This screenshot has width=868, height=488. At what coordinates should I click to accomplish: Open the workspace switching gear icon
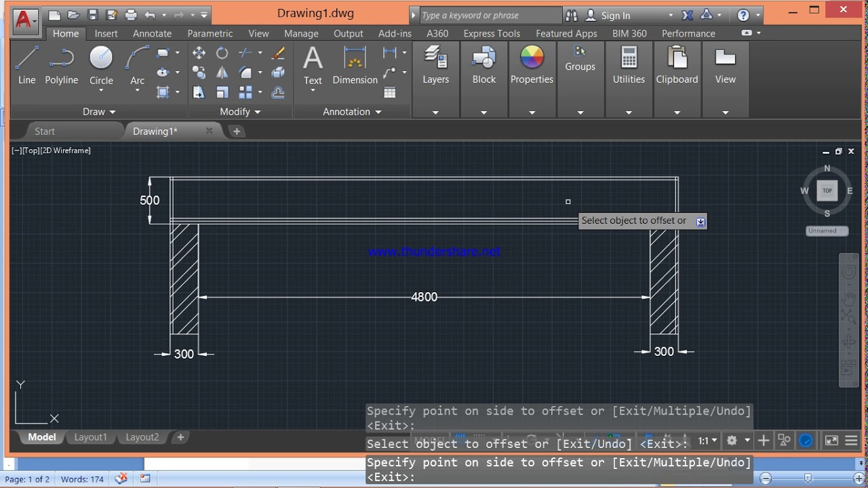[x=732, y=441]
